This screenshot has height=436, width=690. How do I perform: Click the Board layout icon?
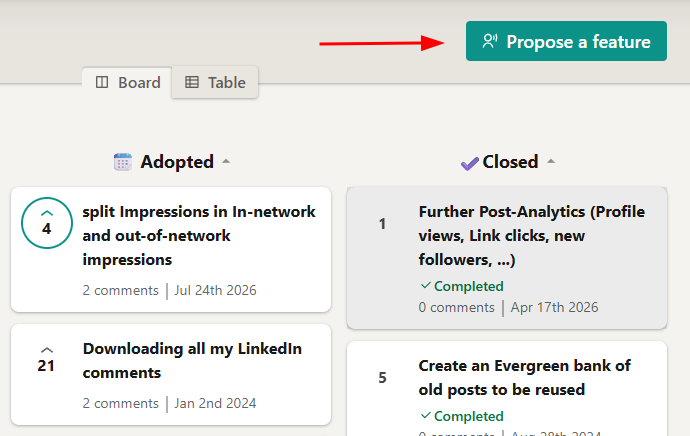click(102, 82)
